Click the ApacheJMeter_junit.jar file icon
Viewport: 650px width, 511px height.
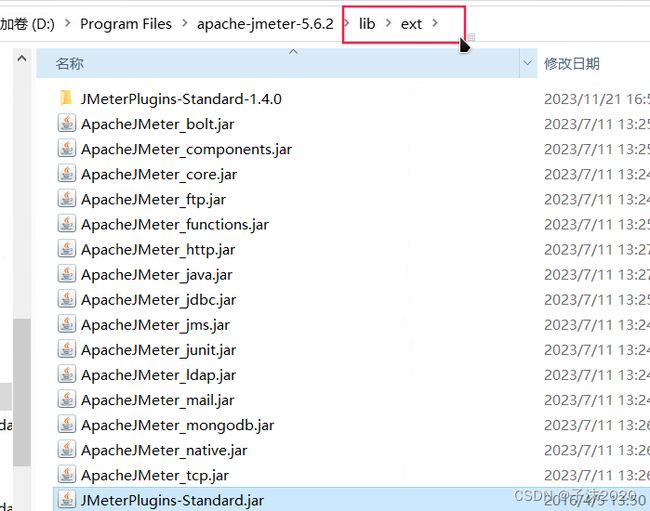pos(66,349)
